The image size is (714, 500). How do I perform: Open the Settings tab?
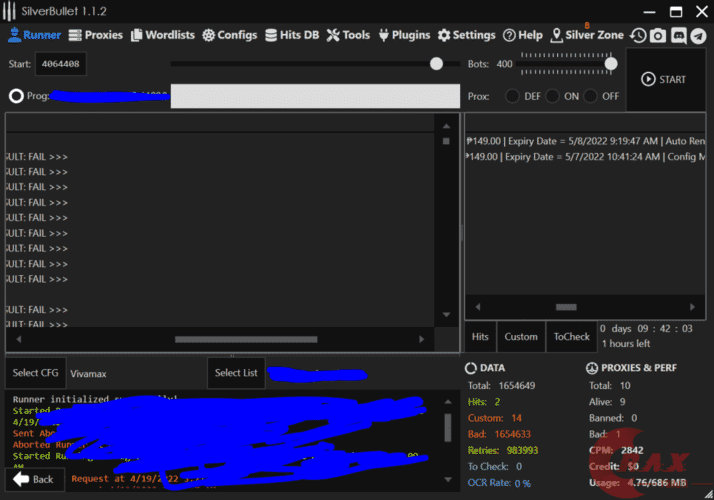coord(467,35)
